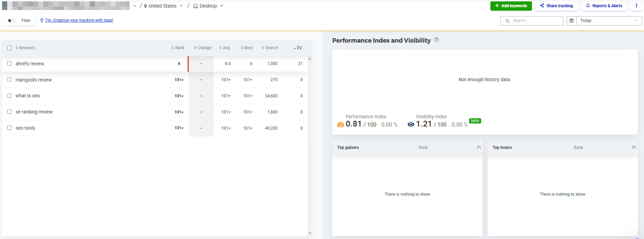Open the tip about organizing with tags
Image resolution: width=644 pixels, height=239 pixels.
click(x=79, y=20)
